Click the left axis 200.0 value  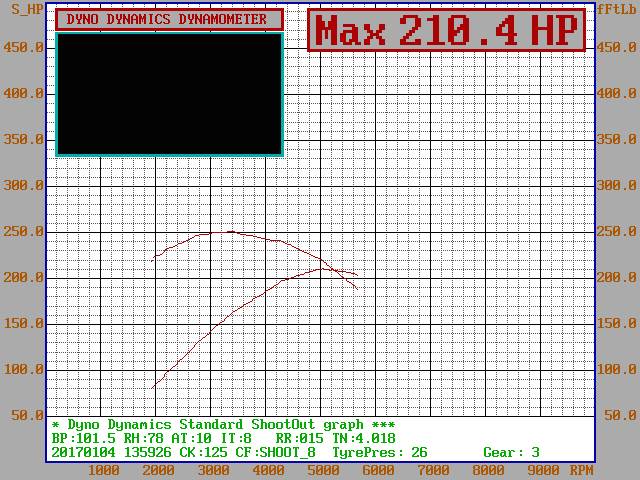23,278
